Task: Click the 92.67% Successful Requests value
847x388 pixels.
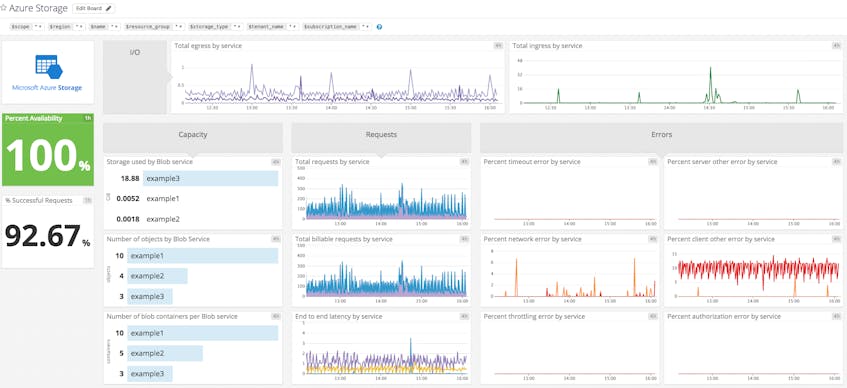Action: click(x=48, y=237)
